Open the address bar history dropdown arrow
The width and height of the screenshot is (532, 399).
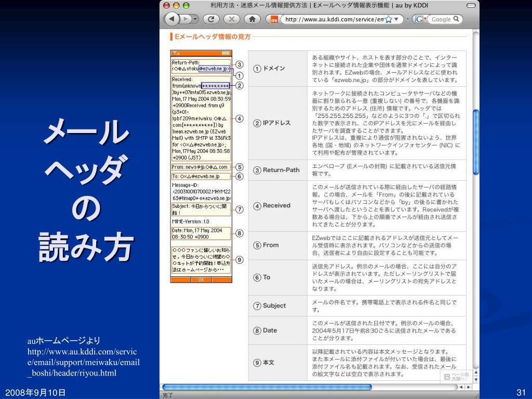(x=396, y=19)
